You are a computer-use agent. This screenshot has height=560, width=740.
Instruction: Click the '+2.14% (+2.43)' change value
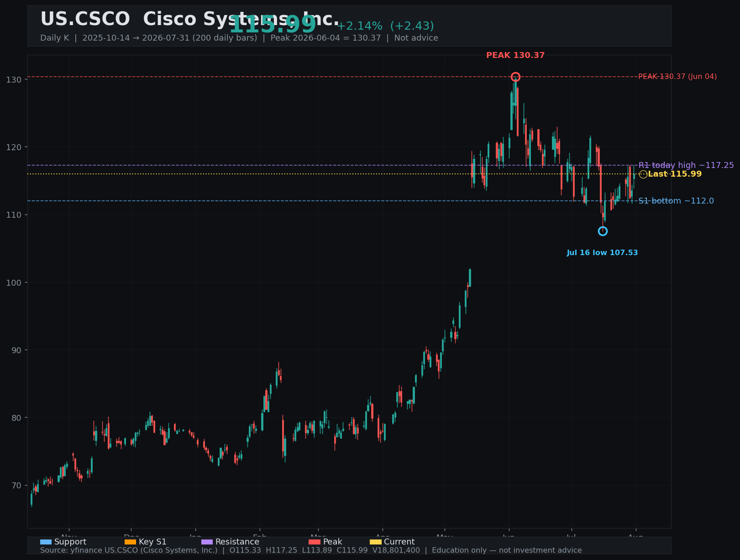tap(385, 26)
